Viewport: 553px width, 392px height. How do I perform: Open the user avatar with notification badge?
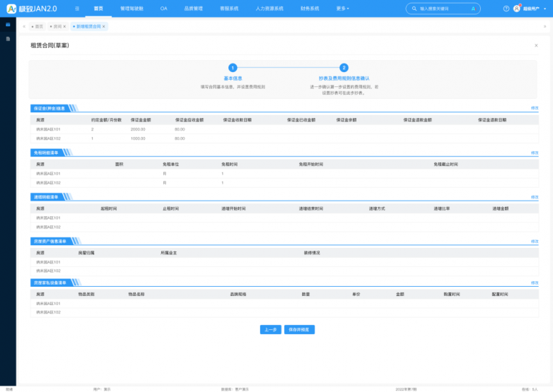[x=516, y=8]
